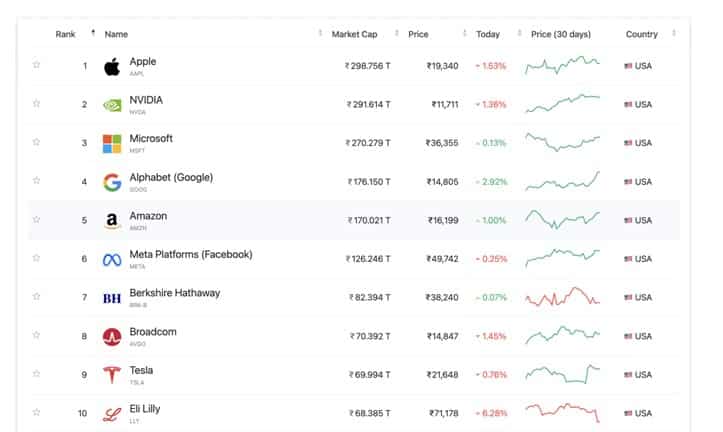Screen dimensions: 723x432
Task: Click the Amazon logo icon
Action: coord(112,221)
